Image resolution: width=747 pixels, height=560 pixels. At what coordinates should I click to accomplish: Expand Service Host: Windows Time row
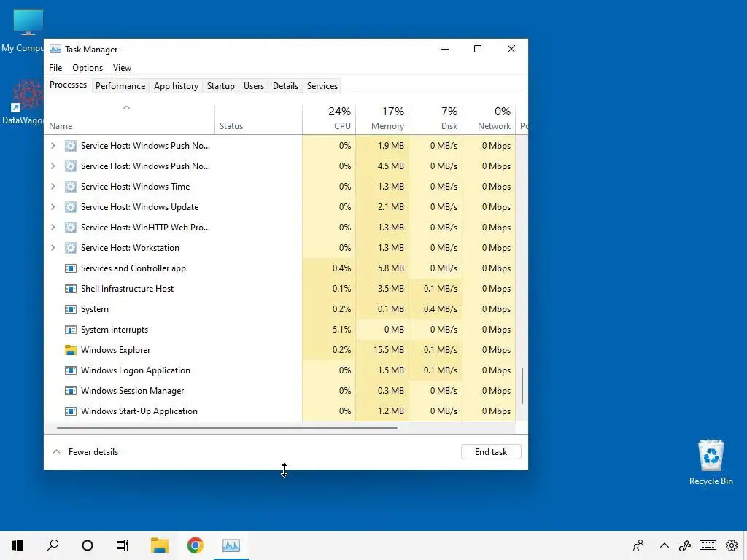[53, 187]
